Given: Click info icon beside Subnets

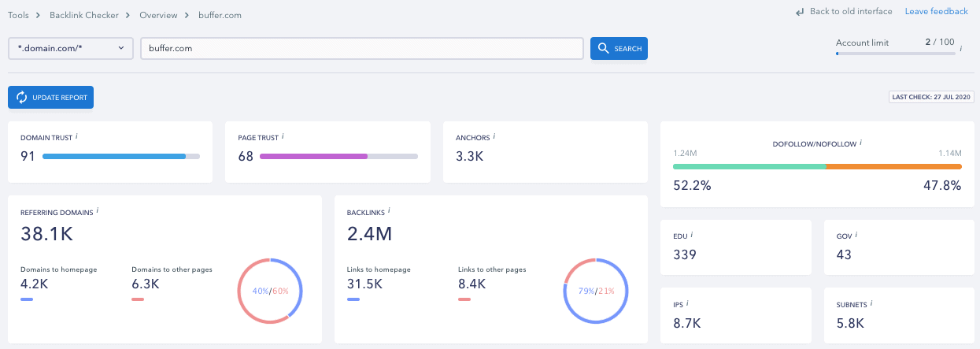Looking at the screenshot, I should click(872, 303).
